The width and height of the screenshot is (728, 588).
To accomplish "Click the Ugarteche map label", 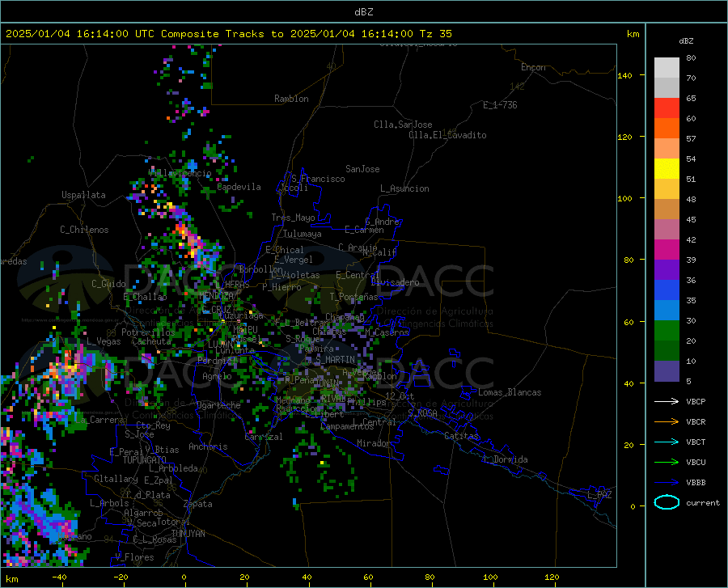I will (x=218, y=405).
